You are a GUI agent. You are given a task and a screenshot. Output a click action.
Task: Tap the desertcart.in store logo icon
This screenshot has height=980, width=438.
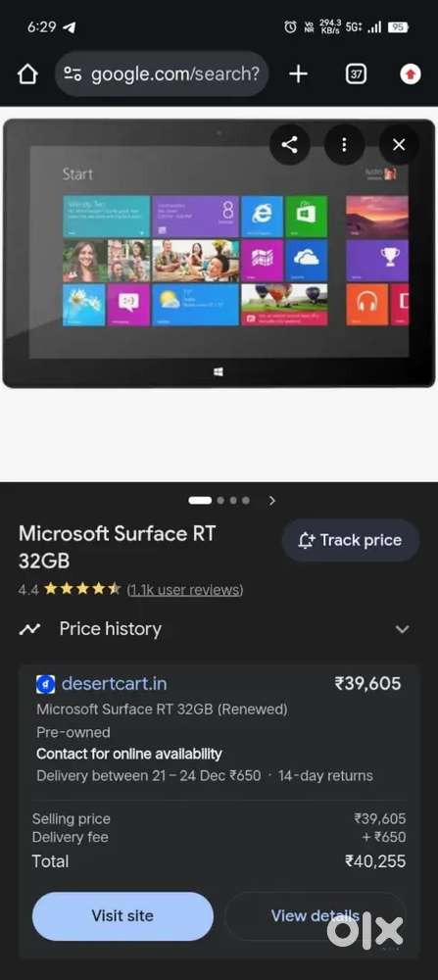click(46, 684)
